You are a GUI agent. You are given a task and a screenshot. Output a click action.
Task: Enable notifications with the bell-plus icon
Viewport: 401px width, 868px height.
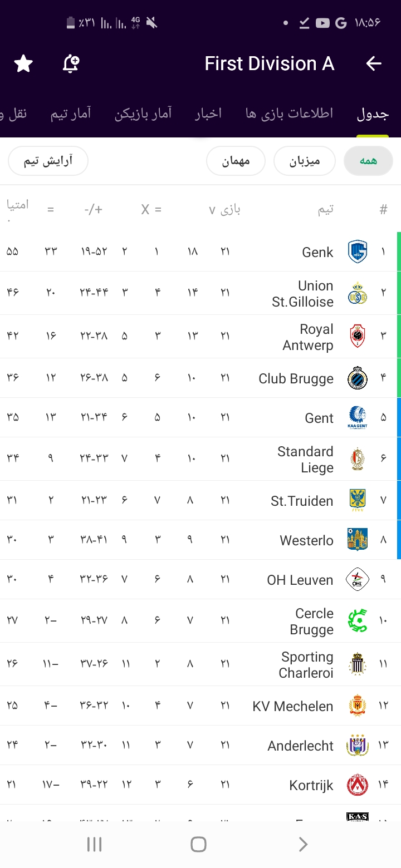coord(71,64)
